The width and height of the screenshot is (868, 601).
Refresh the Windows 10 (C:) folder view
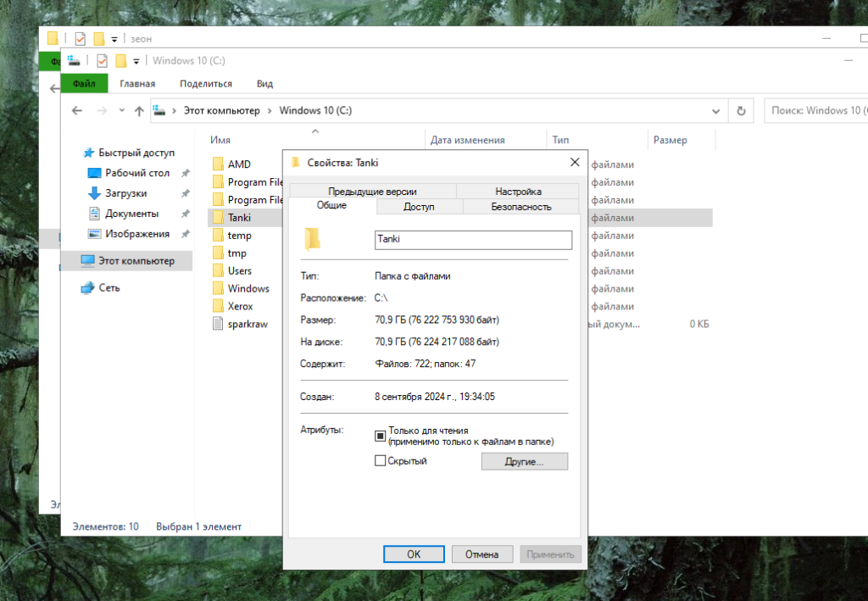click(x=741, y=111)
